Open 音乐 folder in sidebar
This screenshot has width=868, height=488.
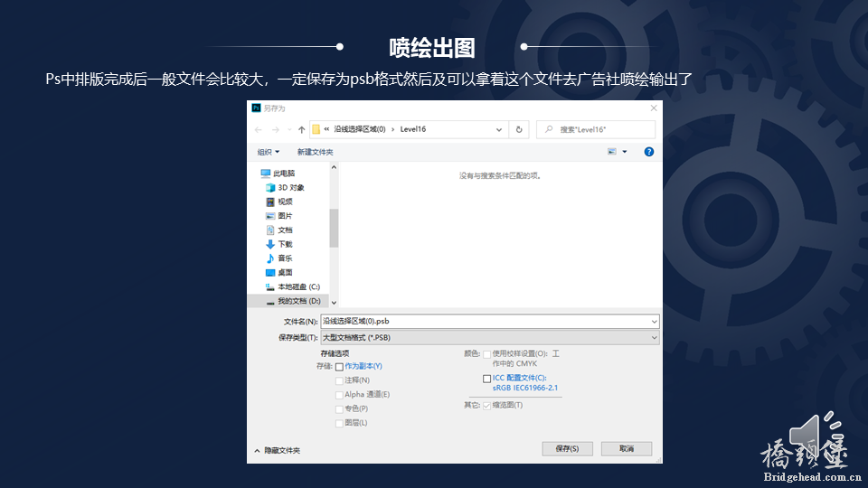click(x=279, y=258)
